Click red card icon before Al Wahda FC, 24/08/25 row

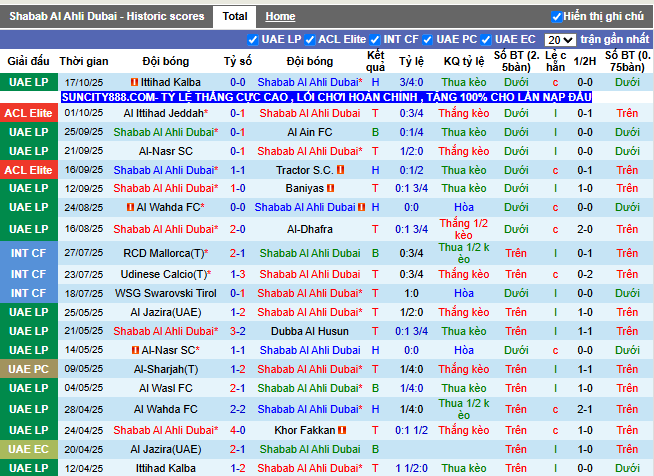[129, 207]
